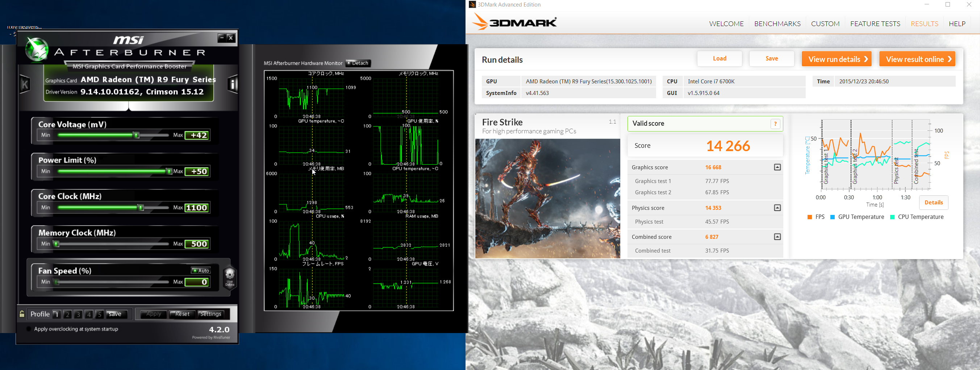This screenshot has height=370, width=980.
Task: Click the Intel Core i7 6700K text
Action: point(711,82)
